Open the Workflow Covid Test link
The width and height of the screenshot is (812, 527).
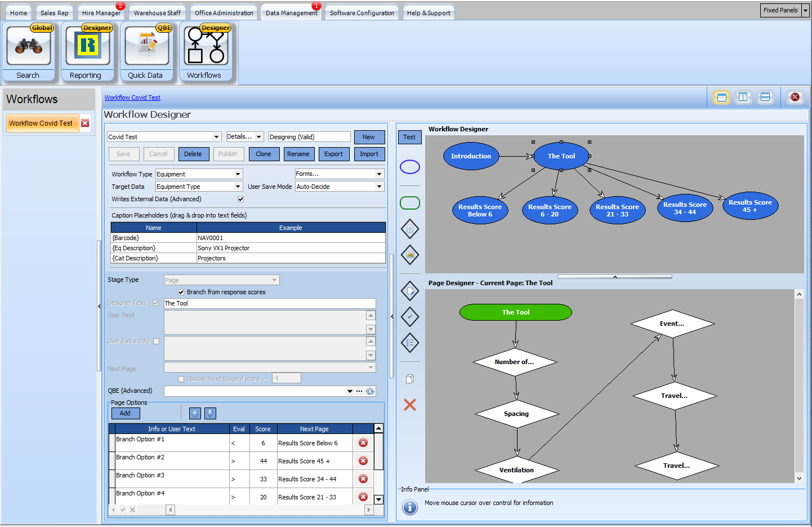132,98
